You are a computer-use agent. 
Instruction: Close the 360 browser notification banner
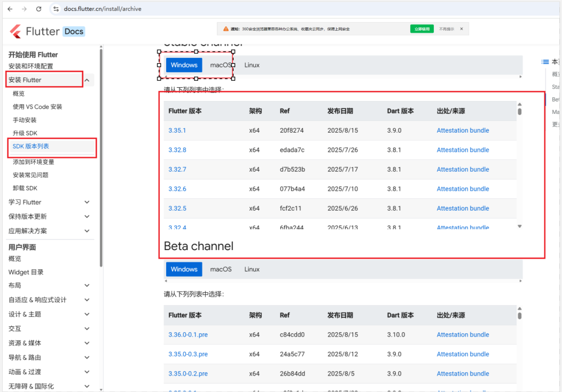pyautogui.click(x=461, y=29)
